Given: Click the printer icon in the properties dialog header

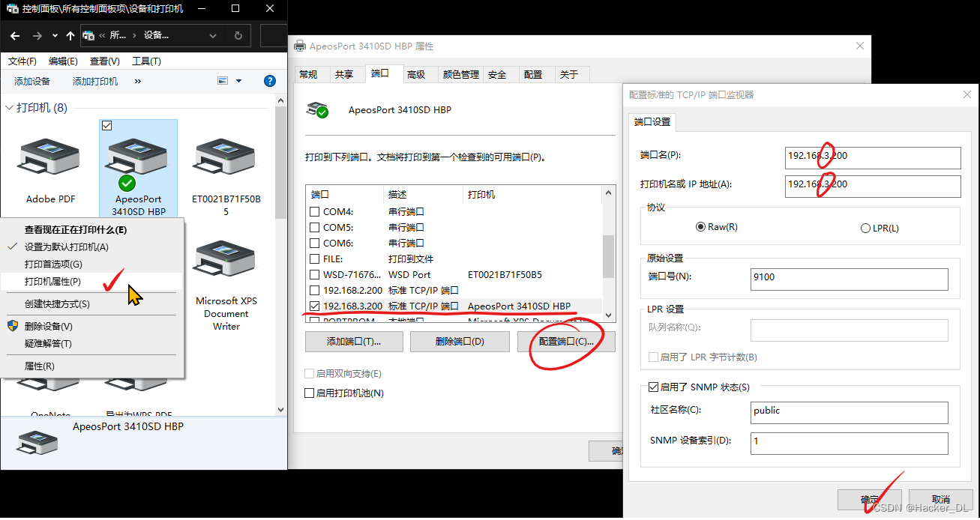Looking at the screenshot, I should tap(317, 109).
